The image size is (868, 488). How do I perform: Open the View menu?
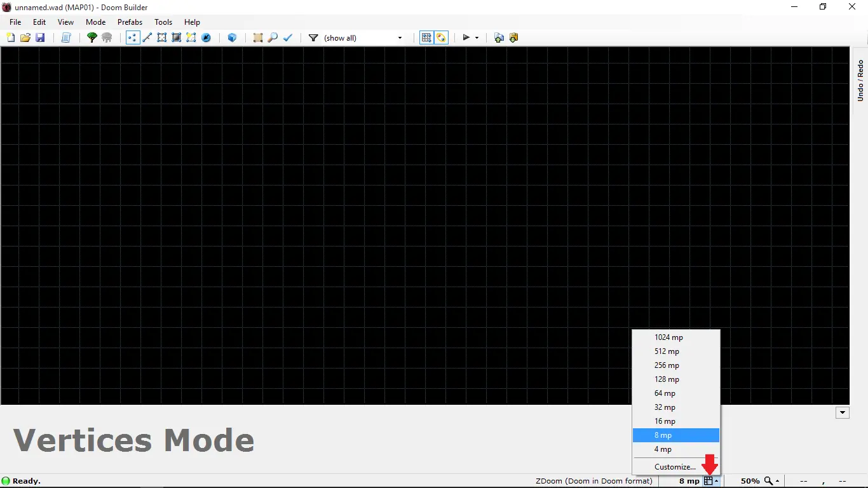pos(65,22)
